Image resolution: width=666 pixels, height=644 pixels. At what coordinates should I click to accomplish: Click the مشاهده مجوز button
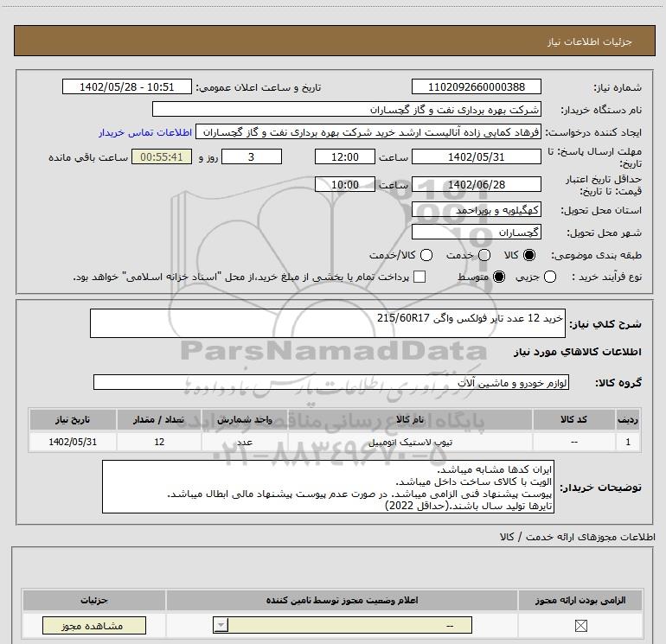point(94,626)
